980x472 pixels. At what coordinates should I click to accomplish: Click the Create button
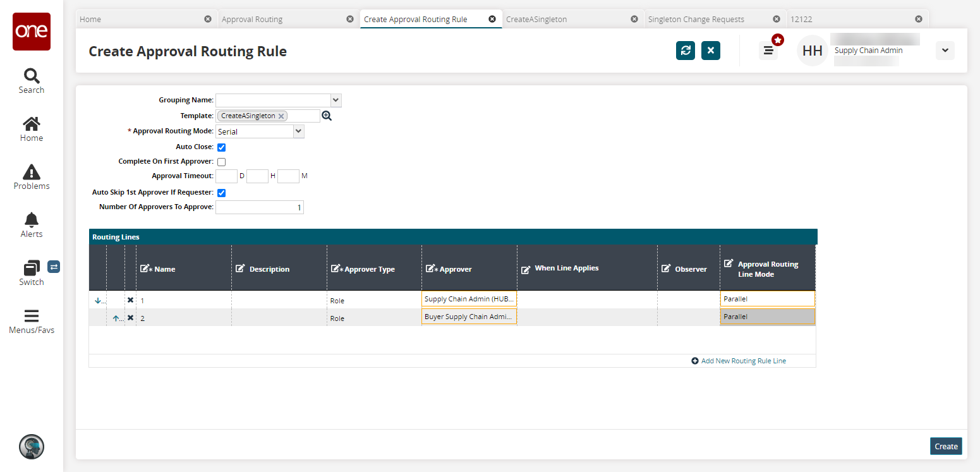click(x=945, y=446)
